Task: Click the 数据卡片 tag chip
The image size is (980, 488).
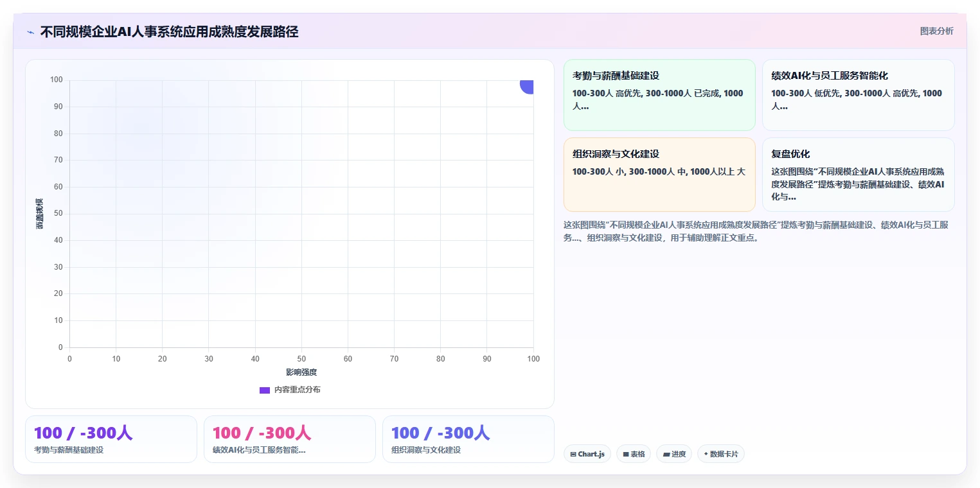Action: 721,454
